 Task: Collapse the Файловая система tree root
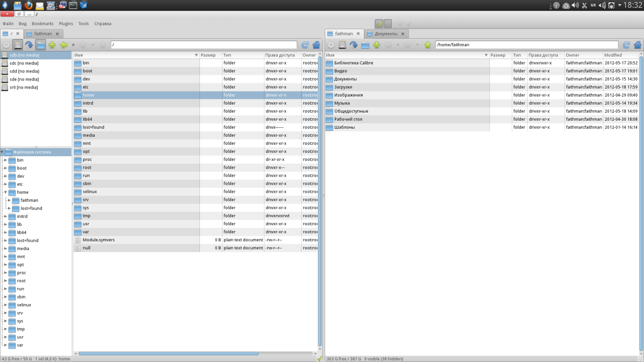pyautogui.click(x=2, y=152)
